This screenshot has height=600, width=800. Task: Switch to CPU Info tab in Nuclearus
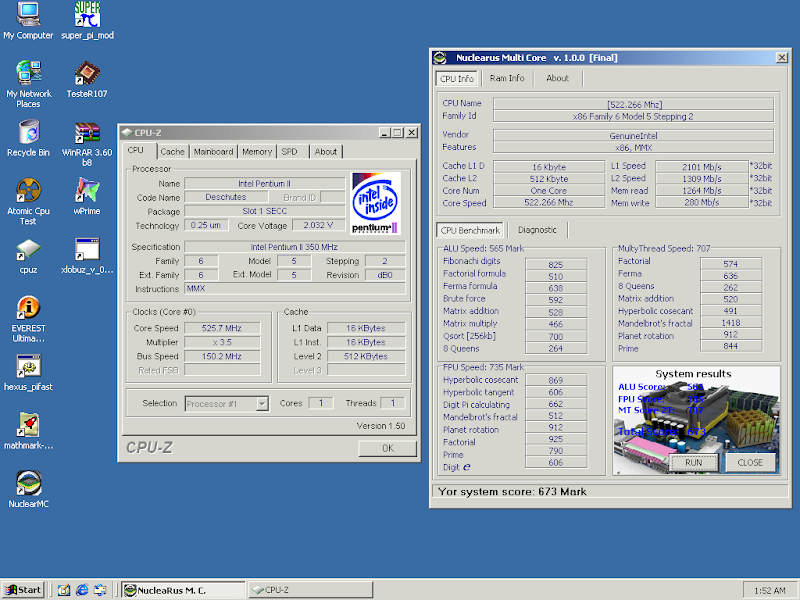click(x=457, y=78)
